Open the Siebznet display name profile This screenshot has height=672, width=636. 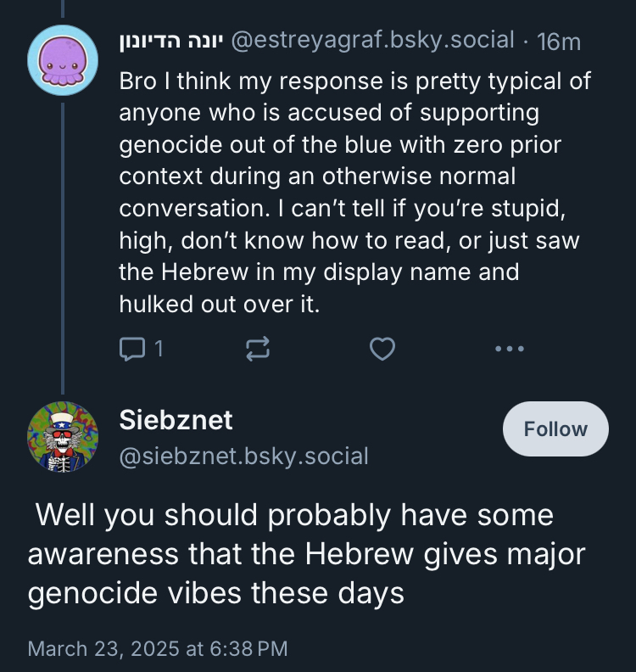coord(176,418)
